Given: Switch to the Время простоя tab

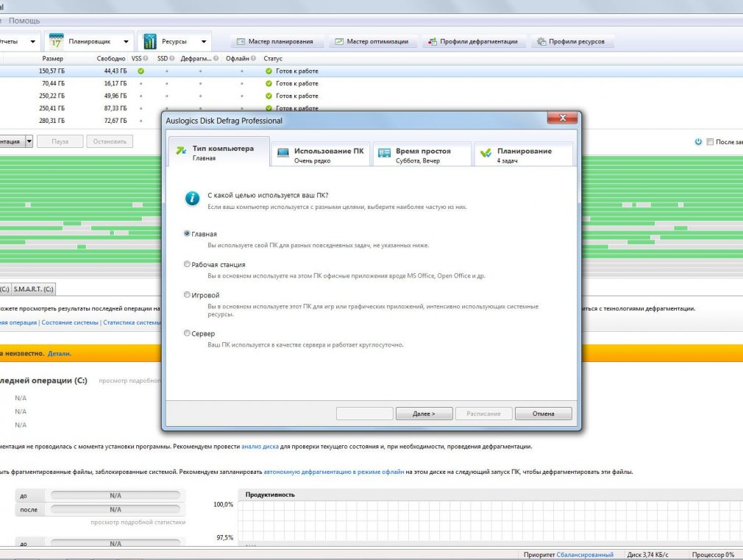Looking at the screenshot, I should click(422, 155).
